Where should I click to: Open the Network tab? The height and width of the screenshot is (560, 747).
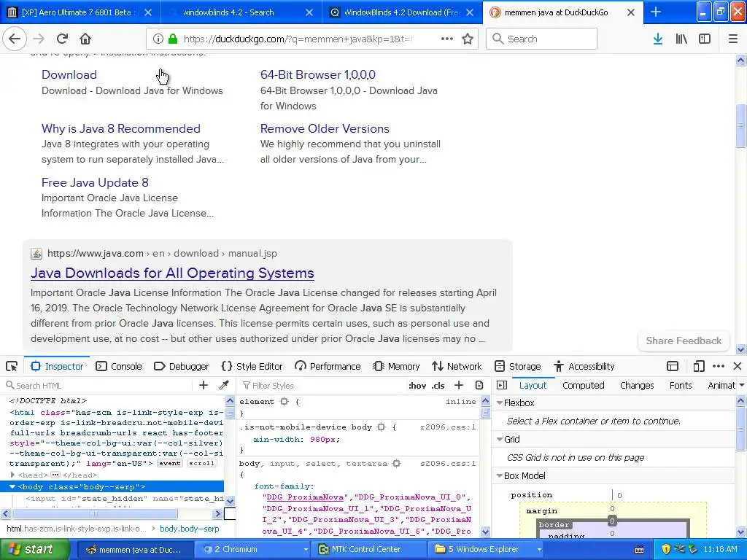457,366
